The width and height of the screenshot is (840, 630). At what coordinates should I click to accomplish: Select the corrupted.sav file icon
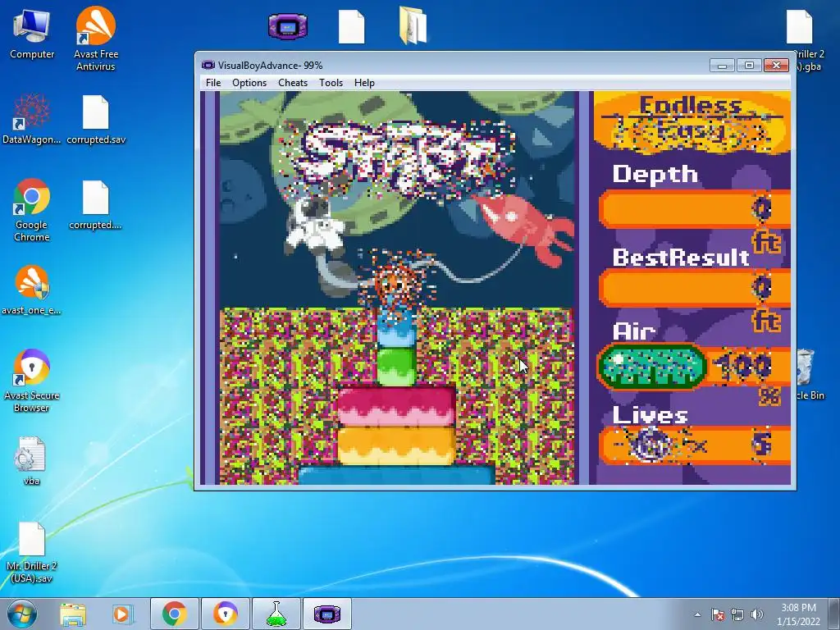[x=96, y=119]
